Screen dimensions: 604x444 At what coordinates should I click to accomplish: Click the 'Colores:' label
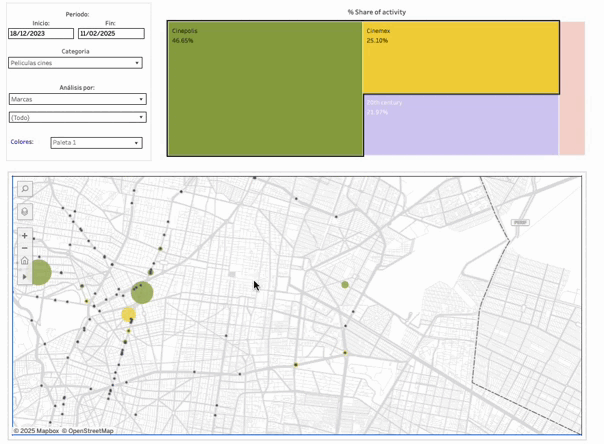coord(22,142)
